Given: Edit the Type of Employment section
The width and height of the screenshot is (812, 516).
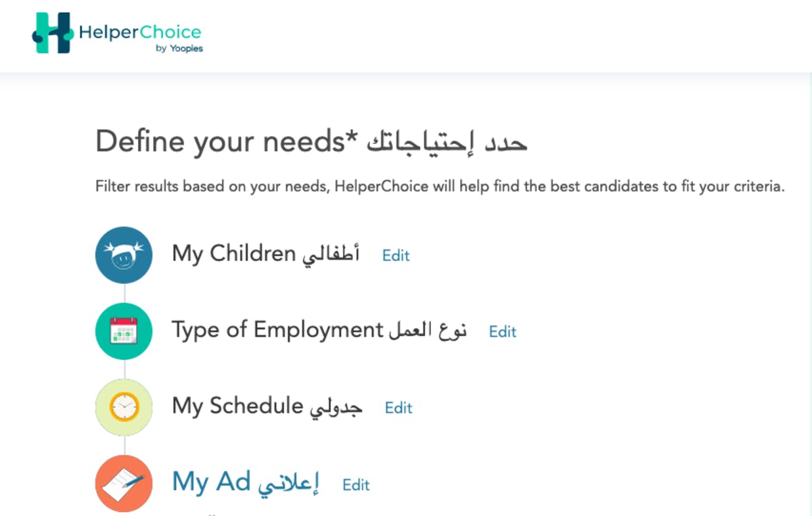Looking at the screenshot, I should click(503, 332).
